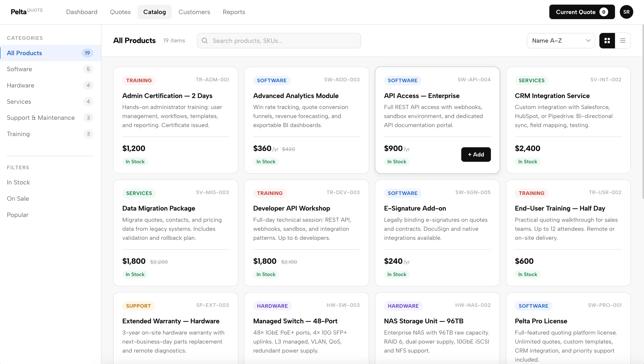Open Developer API Workshop product
Image resolution: width=644 pixels, height=364 pixels.
coord(306,233)
